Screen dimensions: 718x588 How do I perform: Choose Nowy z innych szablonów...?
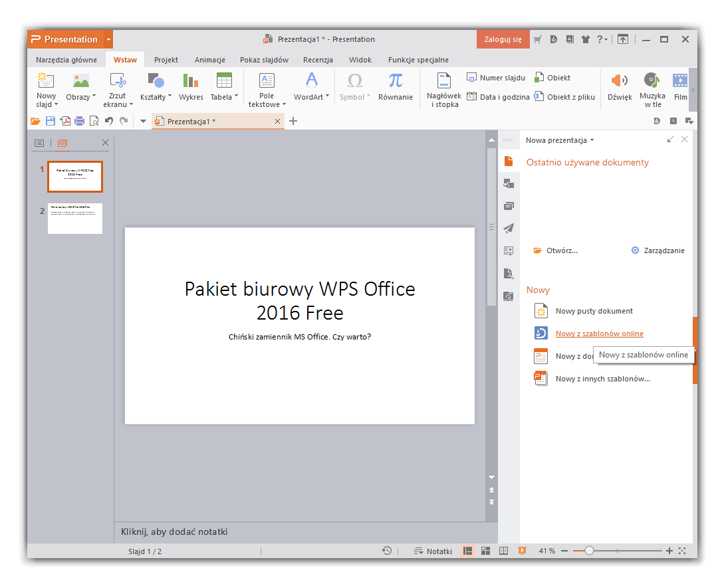592,379
